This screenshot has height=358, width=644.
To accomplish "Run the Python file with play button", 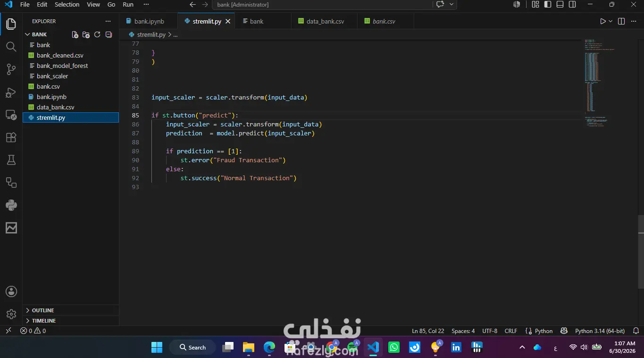I will coord(602,21).
